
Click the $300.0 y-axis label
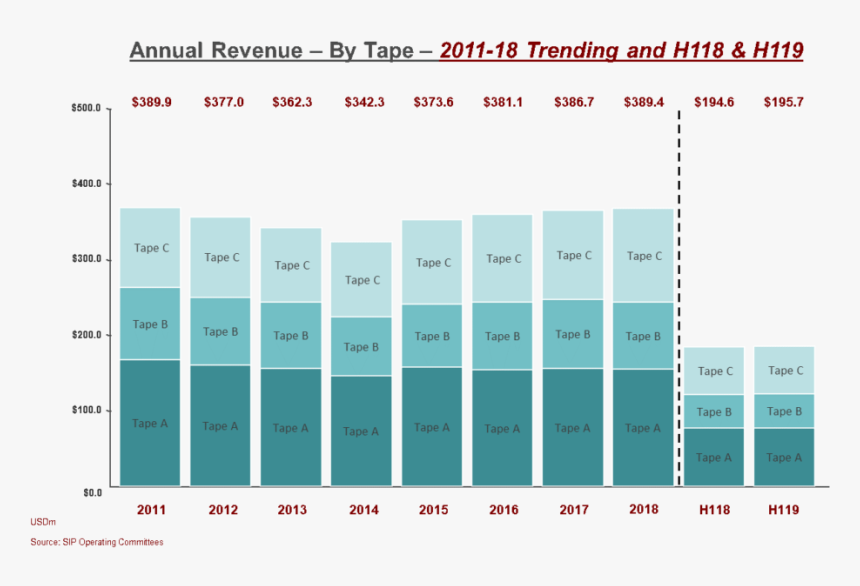[86, 259]
